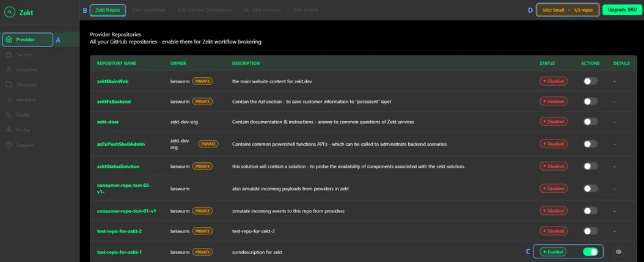Click description 'simulate incoming events to this repo'
The height and width of the screenshot is (262, 644).
click(288, 211)
